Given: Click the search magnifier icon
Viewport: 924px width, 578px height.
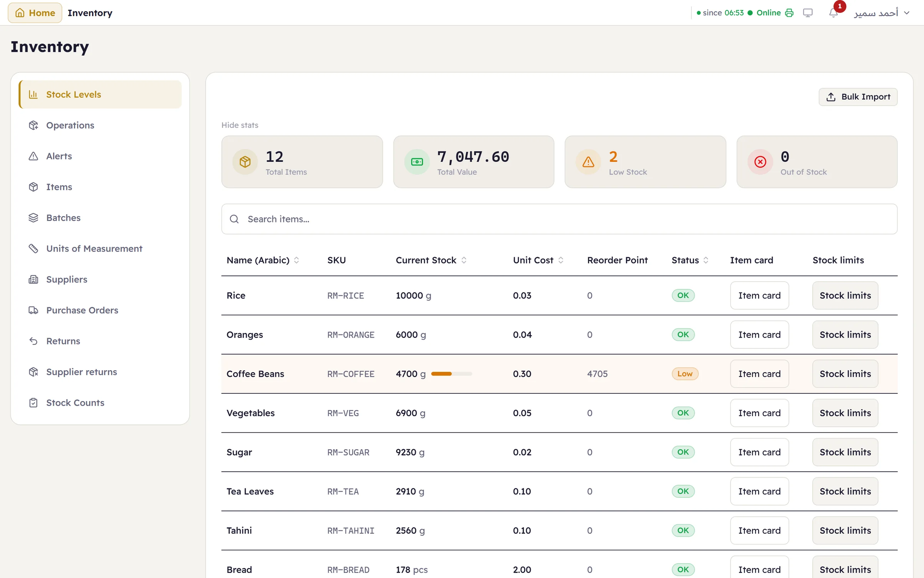Looking at the screenshot, I should coord(234,219).
